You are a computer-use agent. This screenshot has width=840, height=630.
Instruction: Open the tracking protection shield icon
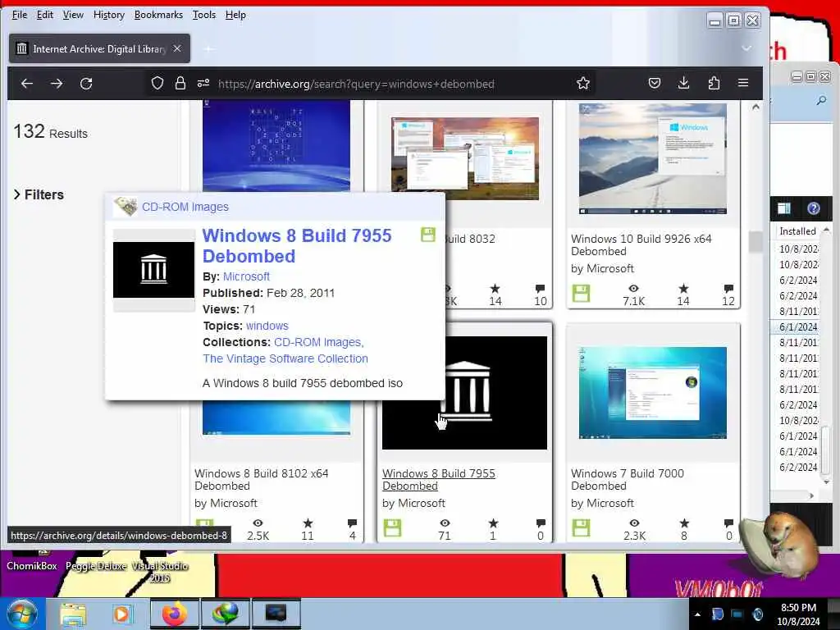click(157, 83)
